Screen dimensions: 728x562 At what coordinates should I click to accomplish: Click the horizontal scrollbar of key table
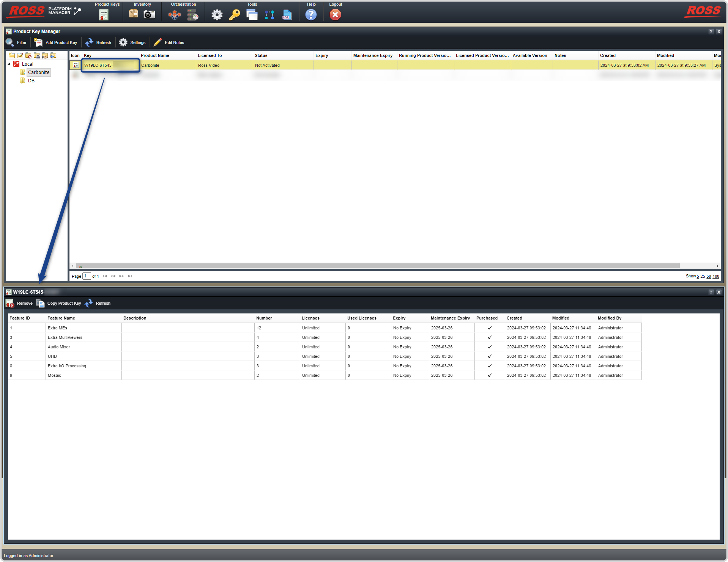coord(378,266)
